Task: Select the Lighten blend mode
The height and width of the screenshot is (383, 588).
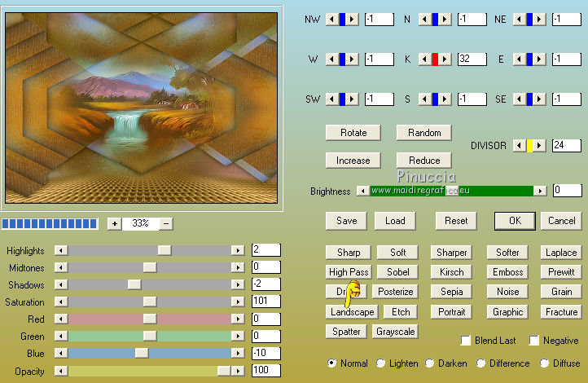Action: pyautogui.click(x=380, y=363)
